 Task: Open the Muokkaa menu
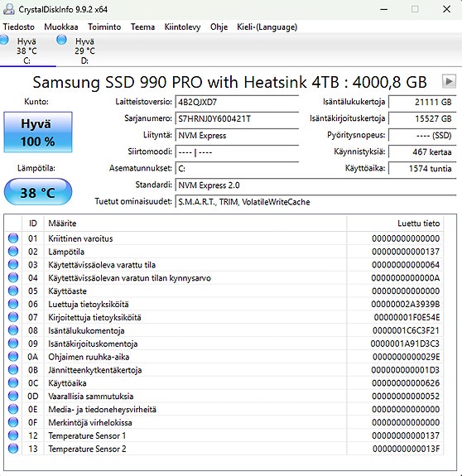coord(61,26)
